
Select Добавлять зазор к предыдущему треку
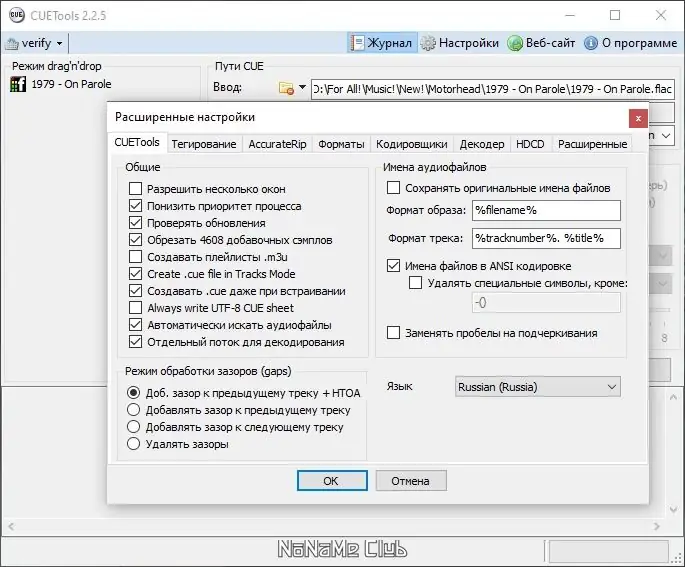coord(133,410)
